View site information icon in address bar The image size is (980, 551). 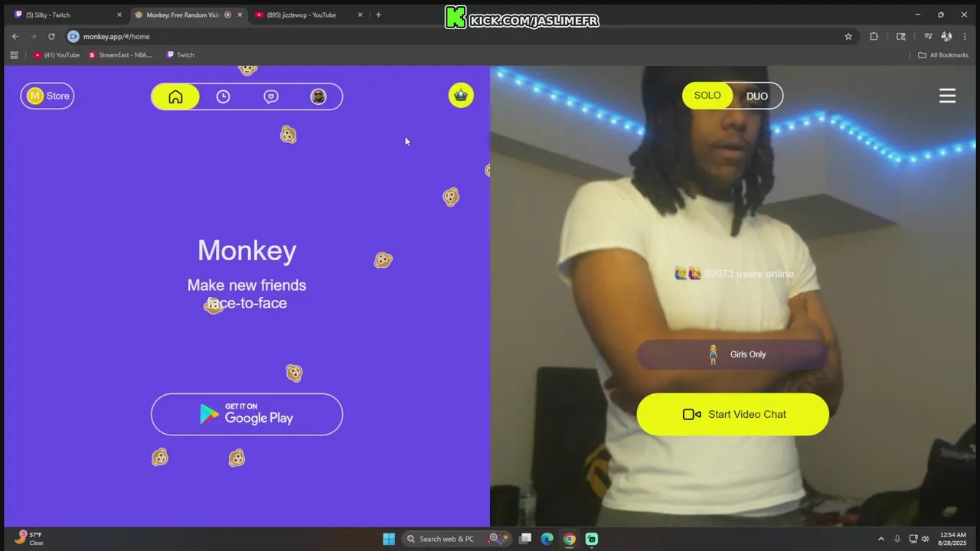[x=73, y=36]
